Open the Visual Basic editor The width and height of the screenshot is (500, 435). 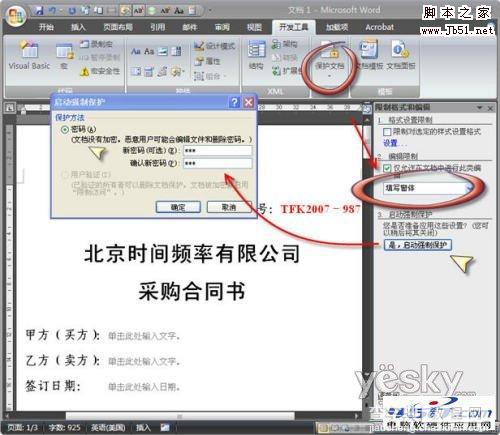(x=29, y=55)
